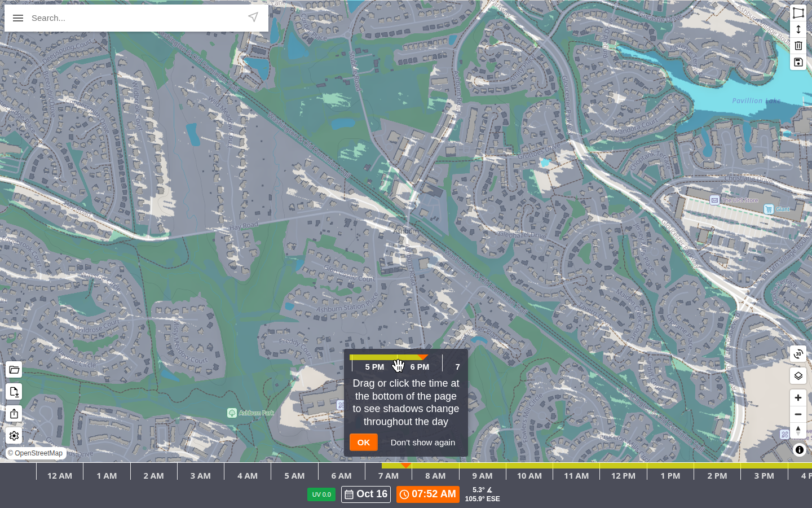Zoom in with the plus button
The height and width of the screenshot is (508, 812).
point(798,397)
